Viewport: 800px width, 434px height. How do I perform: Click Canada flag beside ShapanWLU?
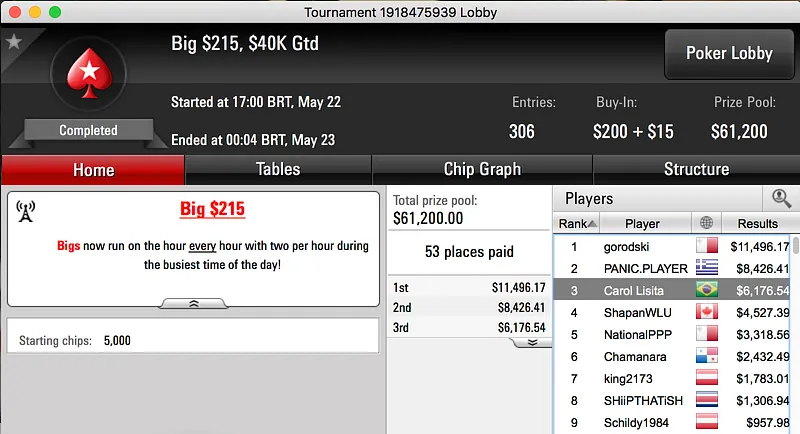click(707, 313)
